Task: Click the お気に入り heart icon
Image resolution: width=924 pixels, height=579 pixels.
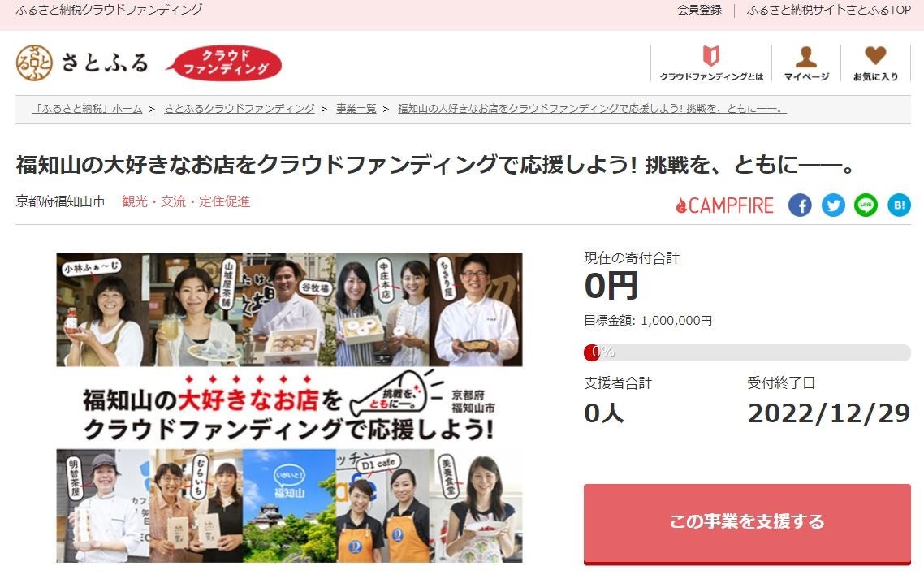Action: click(x=875, y=56)
